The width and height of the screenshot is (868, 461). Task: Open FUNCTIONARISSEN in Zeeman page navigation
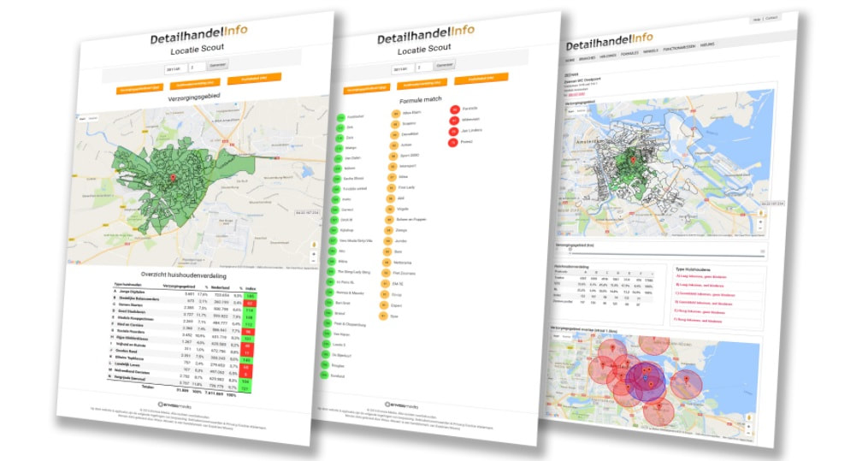[679, 48]
